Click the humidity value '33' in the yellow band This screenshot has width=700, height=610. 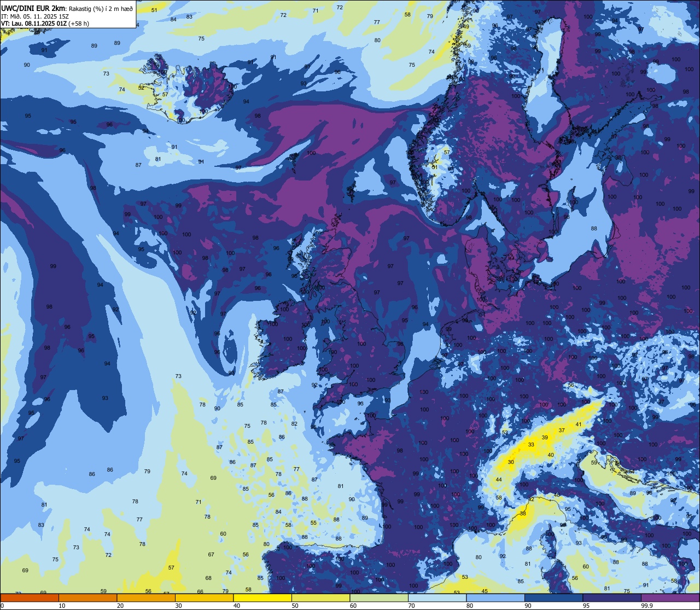click(x=531, y=445)
